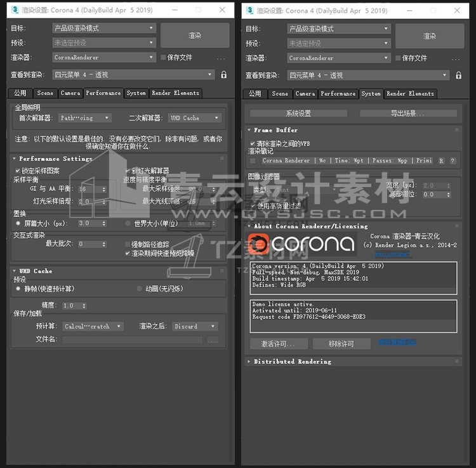Collapse the Performance Settings rollout
The width and height of the screenshot is (476, 468).
pyautogui.click(x=14, y=159)
